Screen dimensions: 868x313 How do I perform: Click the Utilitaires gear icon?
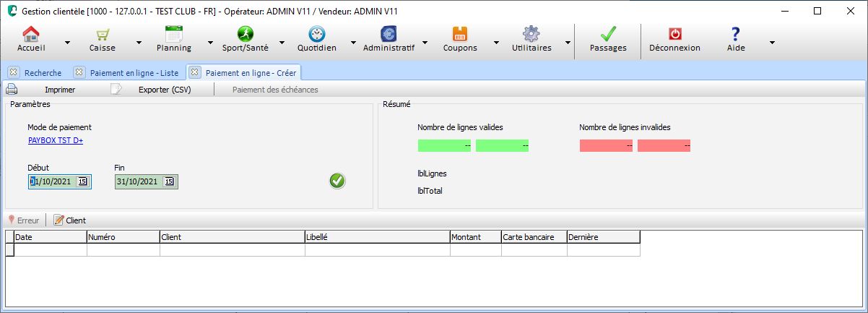pyautogui.click(x=531, y=35)
